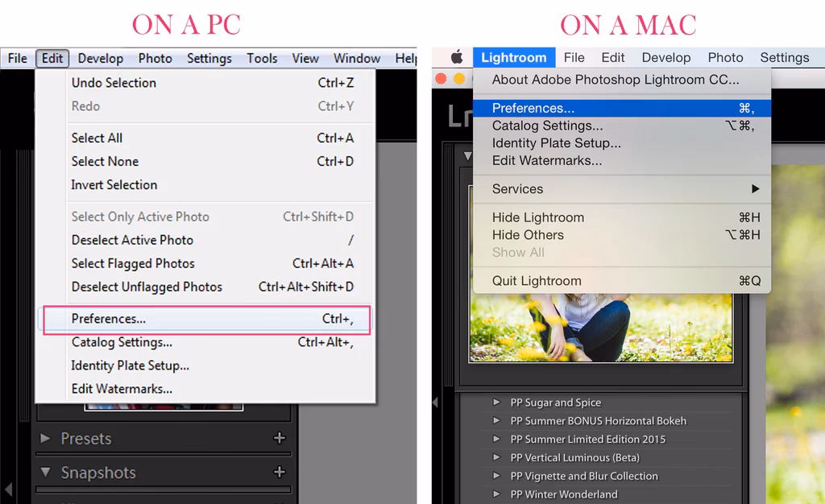This screenshot has width=825, height=504.
Task: Choose Select Flagged Photos
Action: tap(213, 263)
